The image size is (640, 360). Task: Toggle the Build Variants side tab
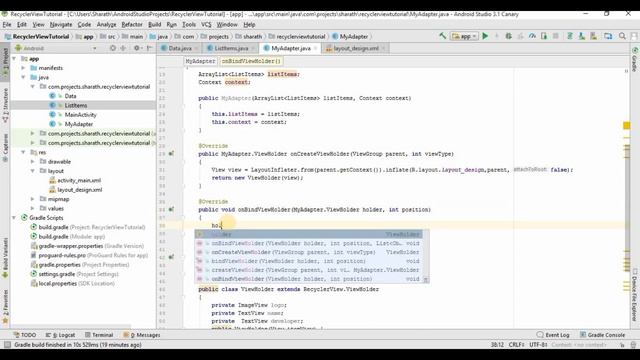point(5,258)
